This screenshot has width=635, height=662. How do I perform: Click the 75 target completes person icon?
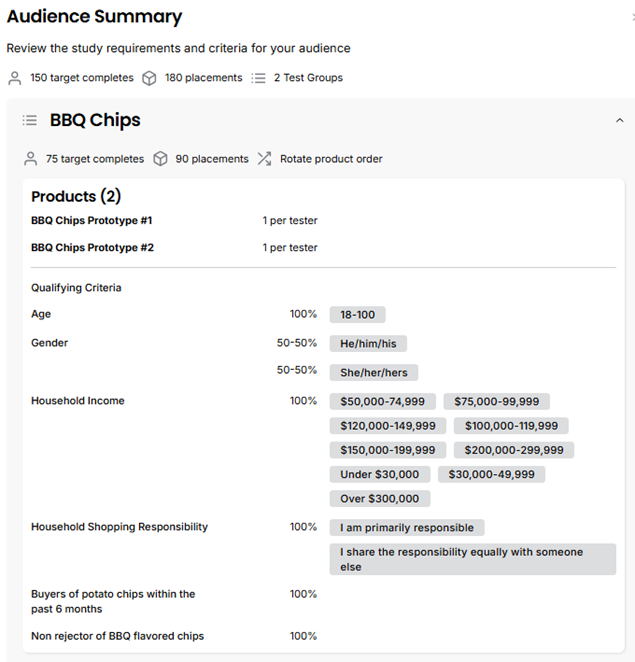pos(30,159)
